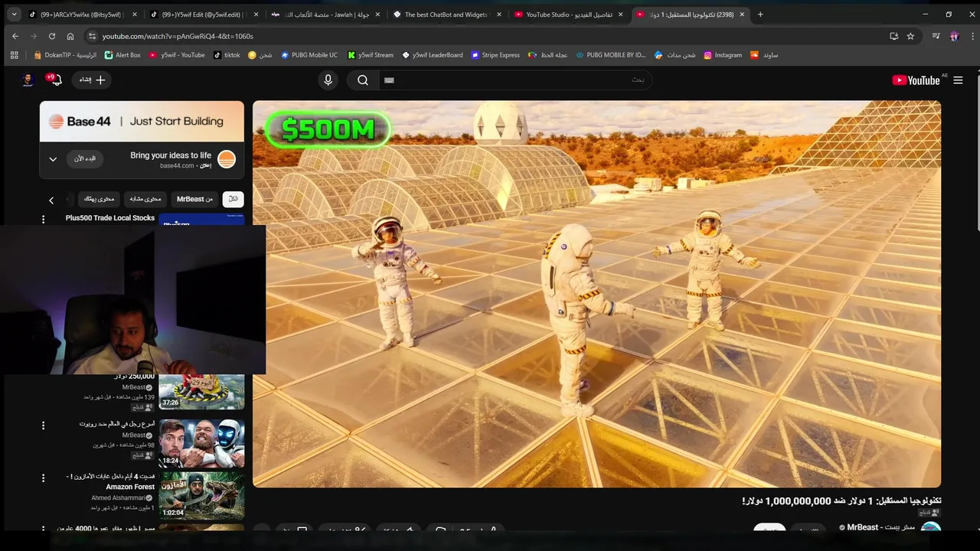Screen dimensions: 980x551
Task: Open the YouTube account avatar
Action: (28, 80)
